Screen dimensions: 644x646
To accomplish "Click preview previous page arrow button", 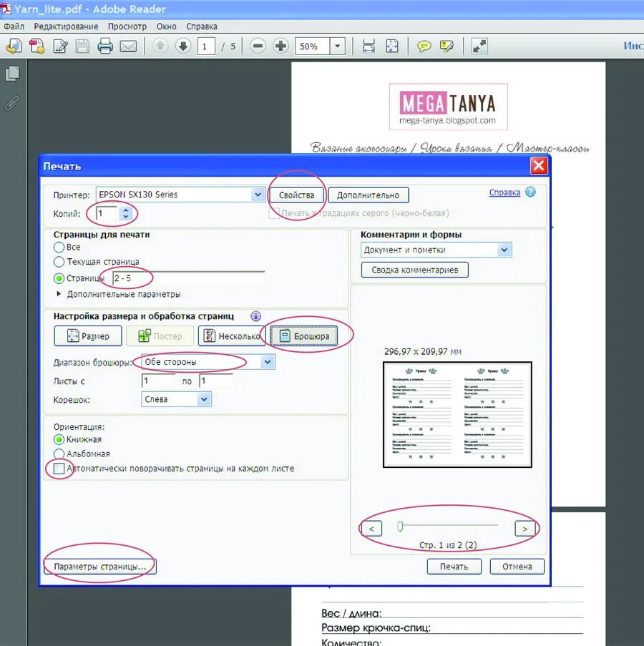I will [371, 529].
